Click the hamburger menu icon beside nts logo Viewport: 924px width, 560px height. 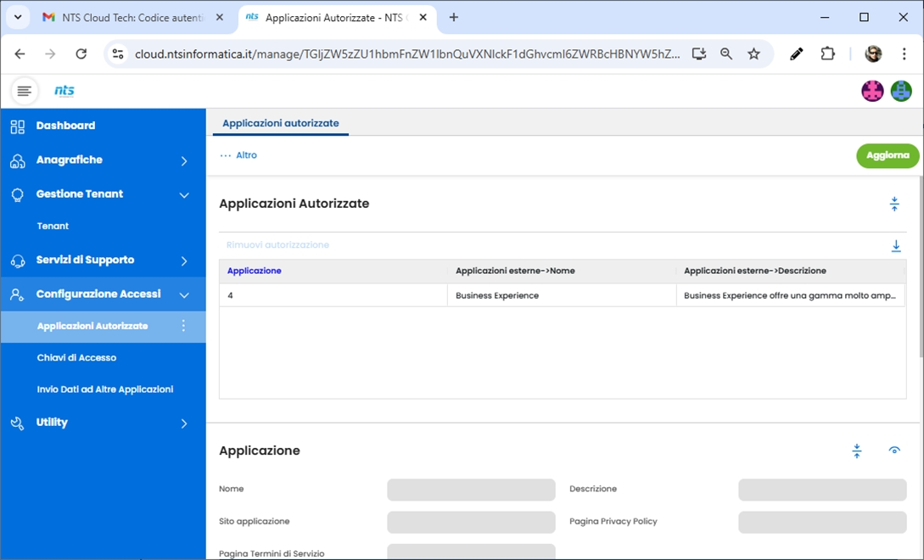(24, 91)
